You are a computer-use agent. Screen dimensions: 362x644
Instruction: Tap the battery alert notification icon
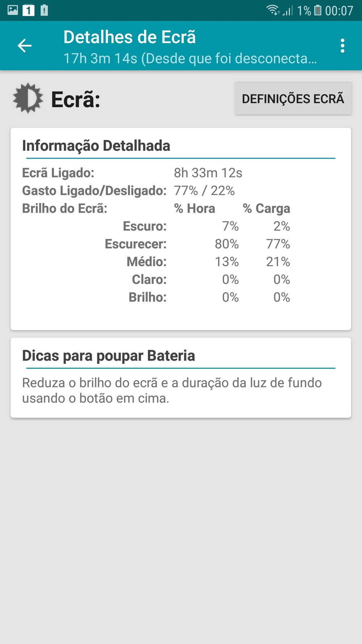44,11
